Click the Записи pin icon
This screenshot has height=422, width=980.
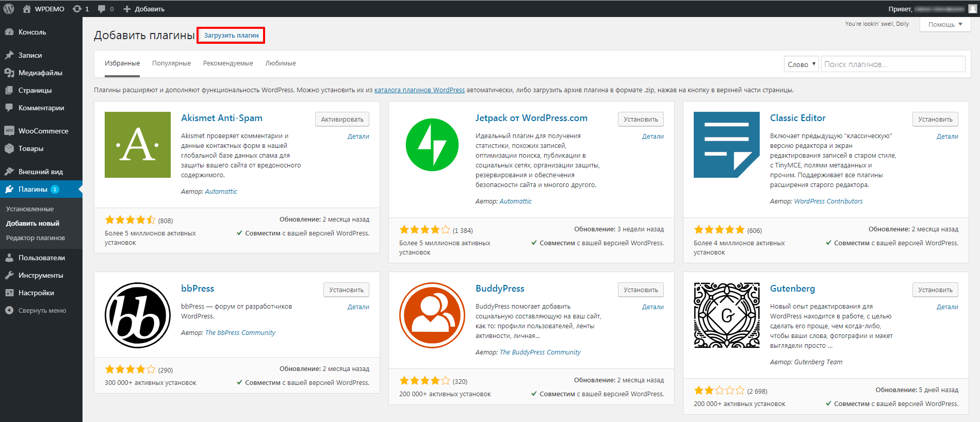(9, 55)
